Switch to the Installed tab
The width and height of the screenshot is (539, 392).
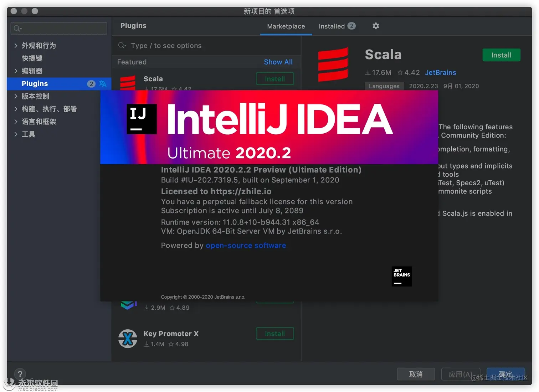point(337,26)
